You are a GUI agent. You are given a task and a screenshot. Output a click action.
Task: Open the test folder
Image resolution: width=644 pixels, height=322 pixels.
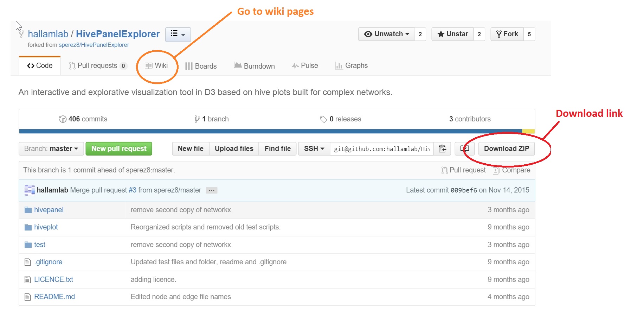click(40, 245)
